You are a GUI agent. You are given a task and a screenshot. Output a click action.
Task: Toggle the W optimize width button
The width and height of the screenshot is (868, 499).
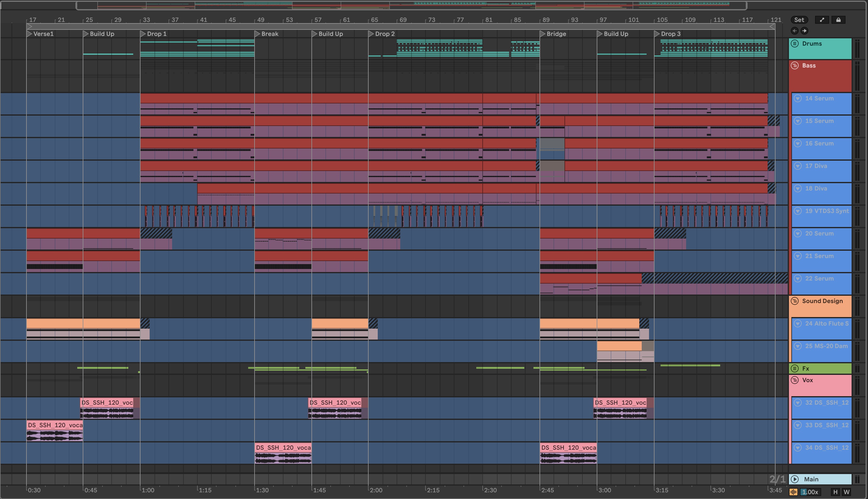click(x=846, y=492)
